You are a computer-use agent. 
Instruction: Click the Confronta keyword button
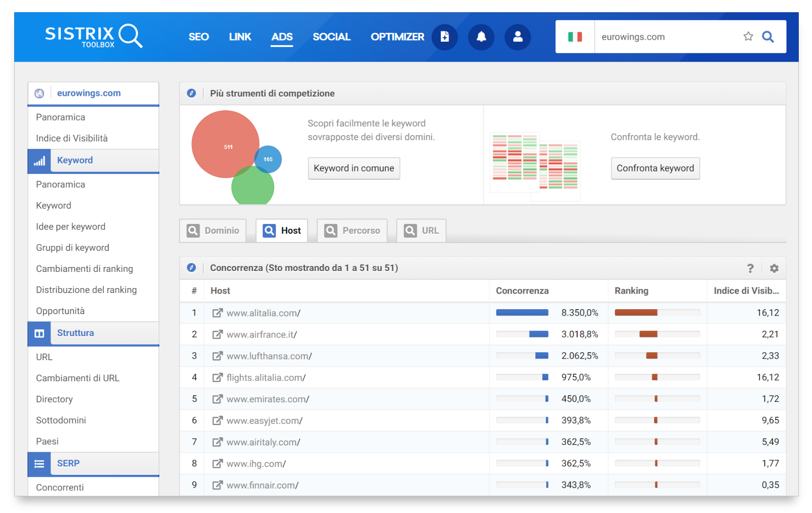655,168
